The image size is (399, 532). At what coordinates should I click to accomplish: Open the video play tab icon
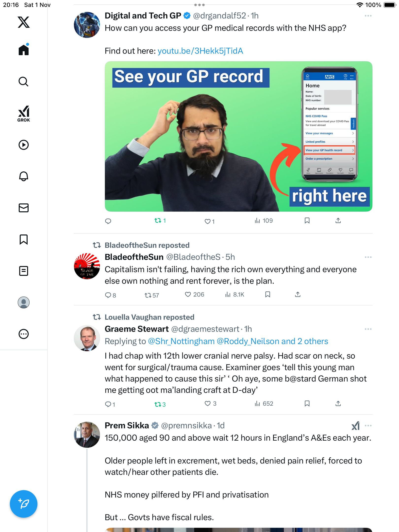click(x=24, y=145)
